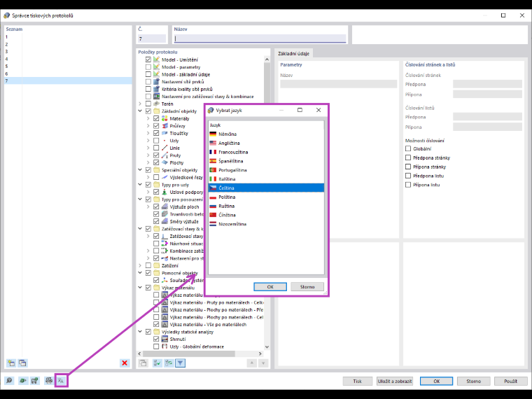The image size is (532, 399).
Task: Collapse the Výkaz materiálu node
Action: 140,288
